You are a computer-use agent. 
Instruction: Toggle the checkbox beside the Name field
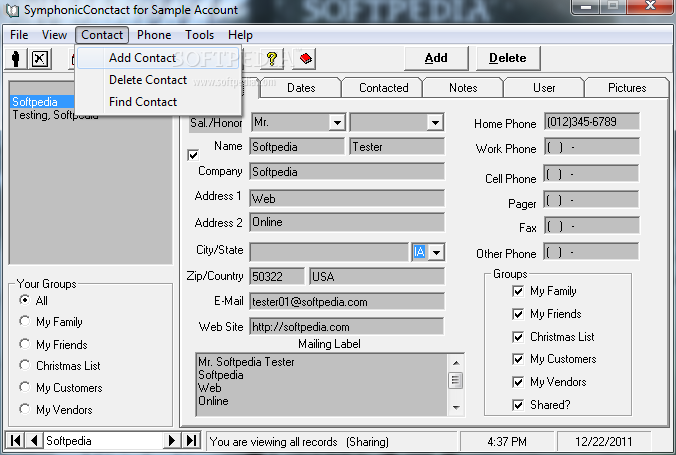193,155
